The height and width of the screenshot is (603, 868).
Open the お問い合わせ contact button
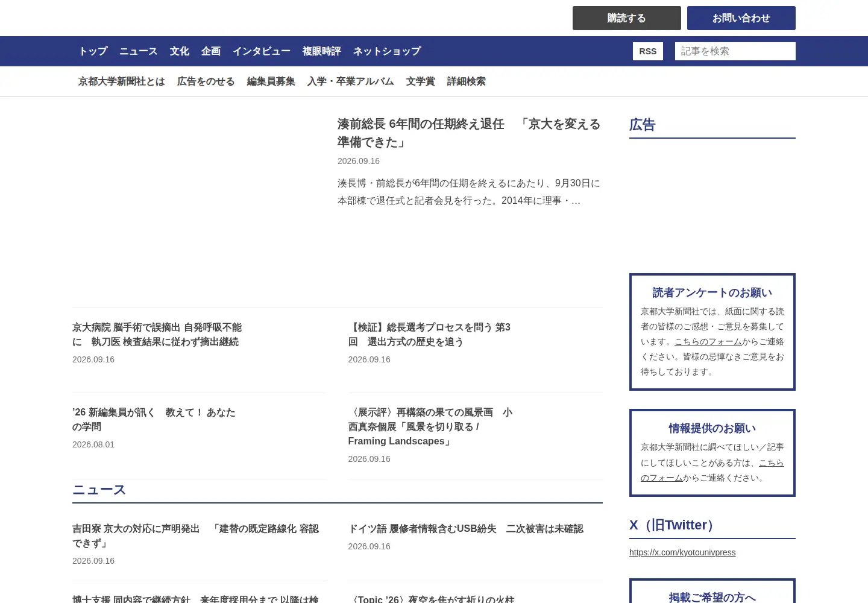[741, 18]
